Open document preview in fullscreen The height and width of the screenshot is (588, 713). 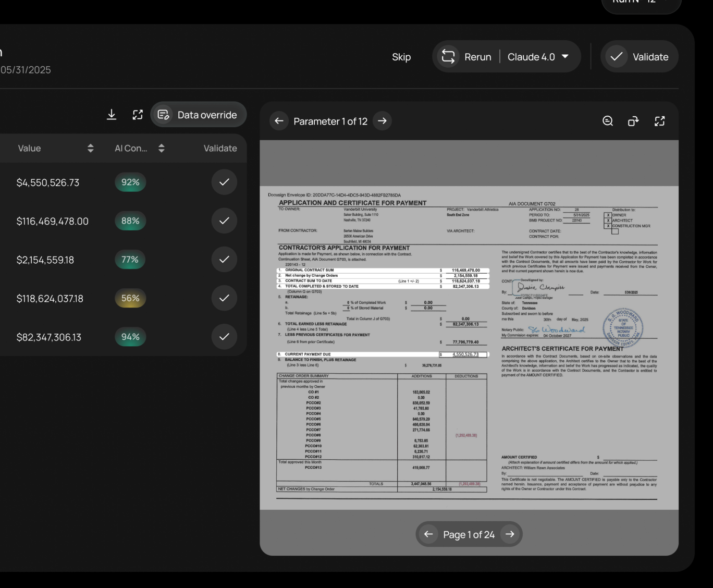pos(660,121)
